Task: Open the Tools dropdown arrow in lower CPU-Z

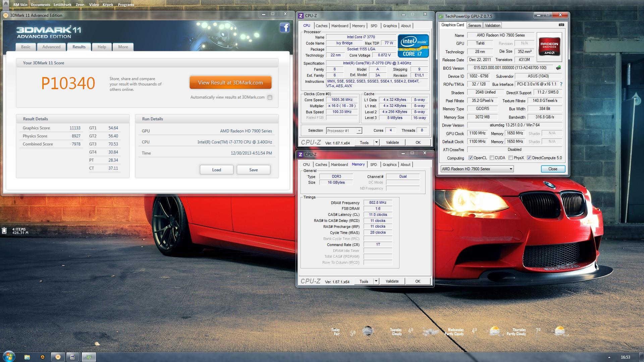Action: pyautogui.click(x=376, y=281)
